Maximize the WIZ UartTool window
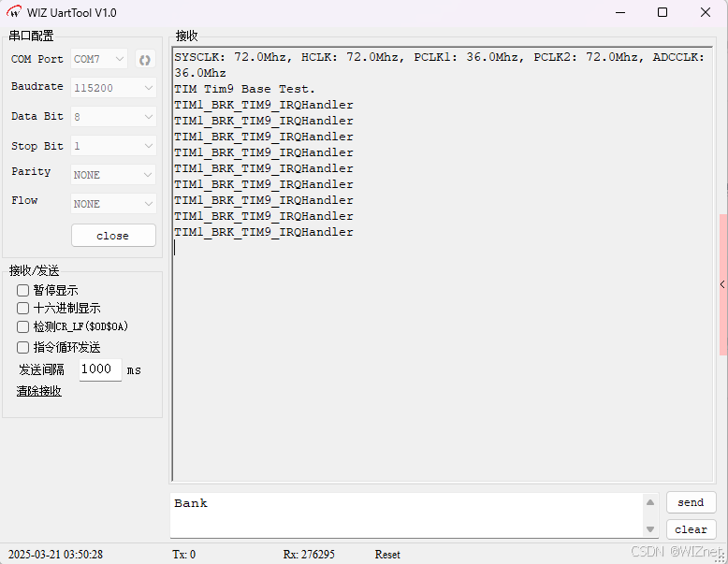 point(662,12)
